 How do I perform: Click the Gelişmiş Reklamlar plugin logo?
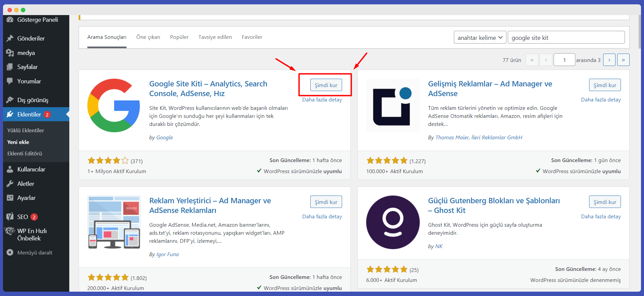click(x=393, y=105)
